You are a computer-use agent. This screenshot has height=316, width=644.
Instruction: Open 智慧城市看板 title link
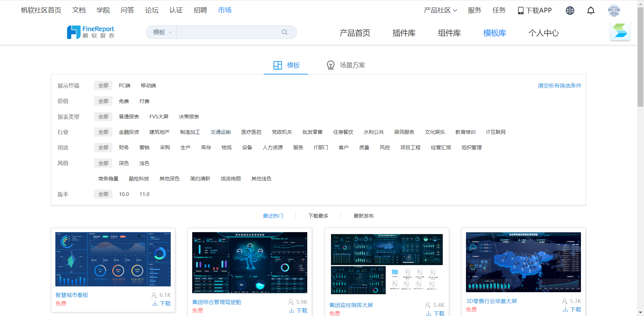tap(72, 295)
